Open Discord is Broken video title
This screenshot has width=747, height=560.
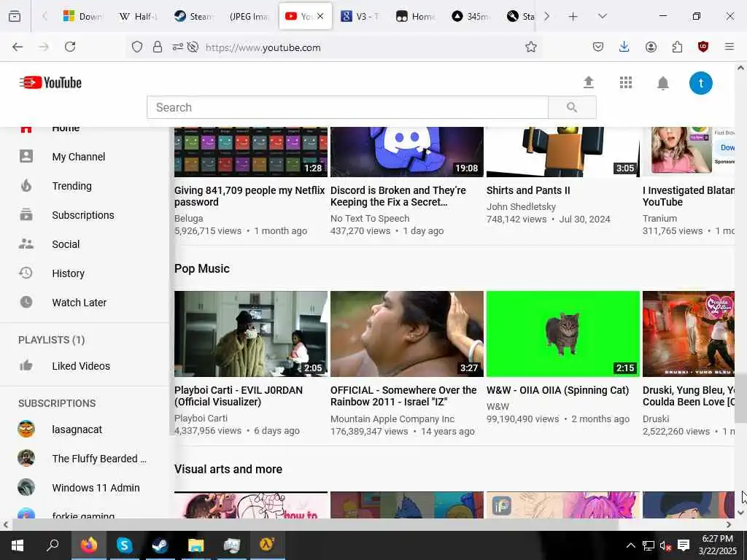(x=398, y=196)
